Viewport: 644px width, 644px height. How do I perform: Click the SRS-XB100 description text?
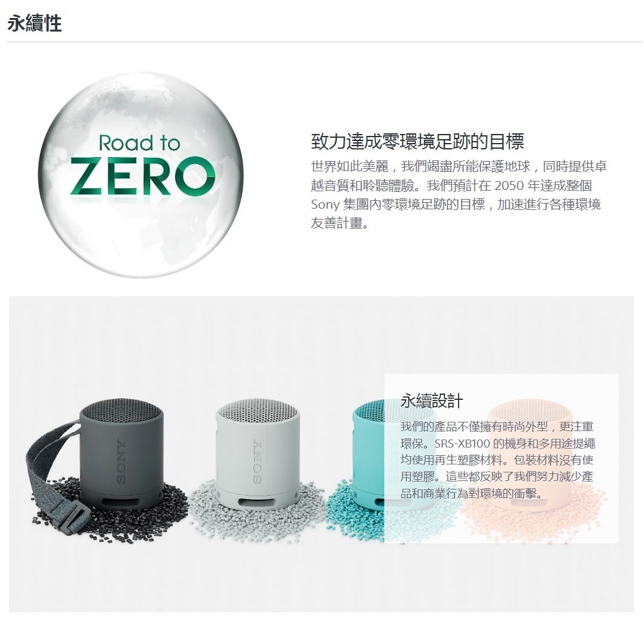[497, 460]
